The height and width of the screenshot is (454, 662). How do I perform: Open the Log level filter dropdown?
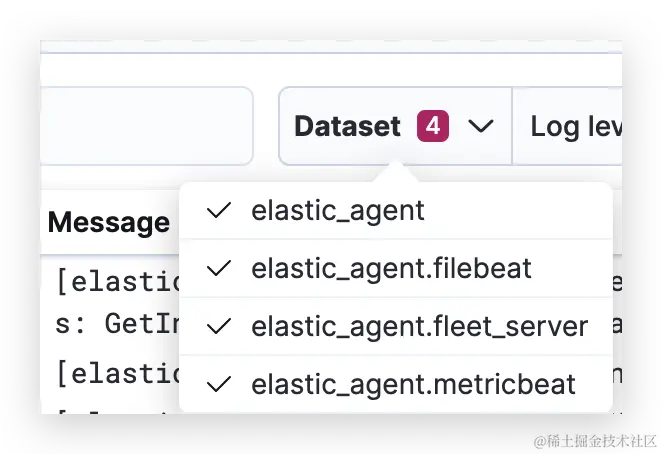(573, 126)
